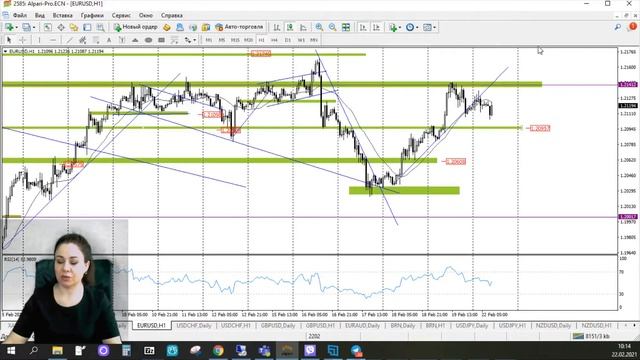The image size is (640, 360).
Task: Toggle the Terminal panel icon
Action: pos(87,27)
